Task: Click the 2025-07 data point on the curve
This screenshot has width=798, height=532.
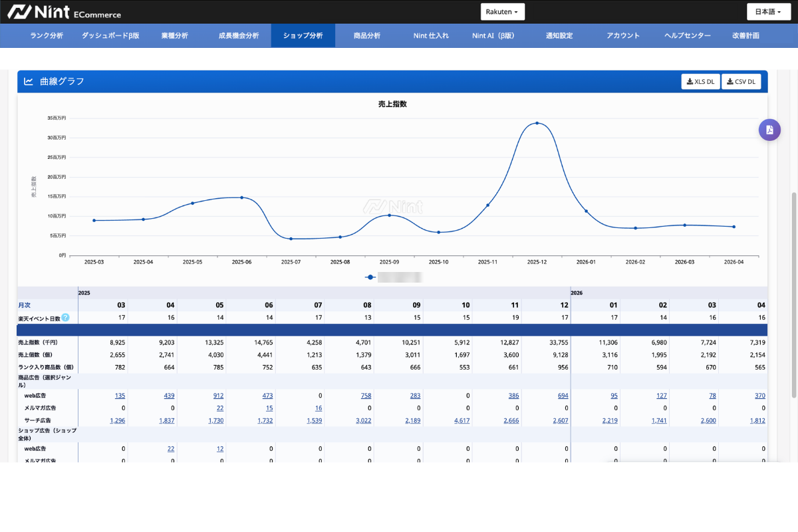Action: (x=291, y=239)
